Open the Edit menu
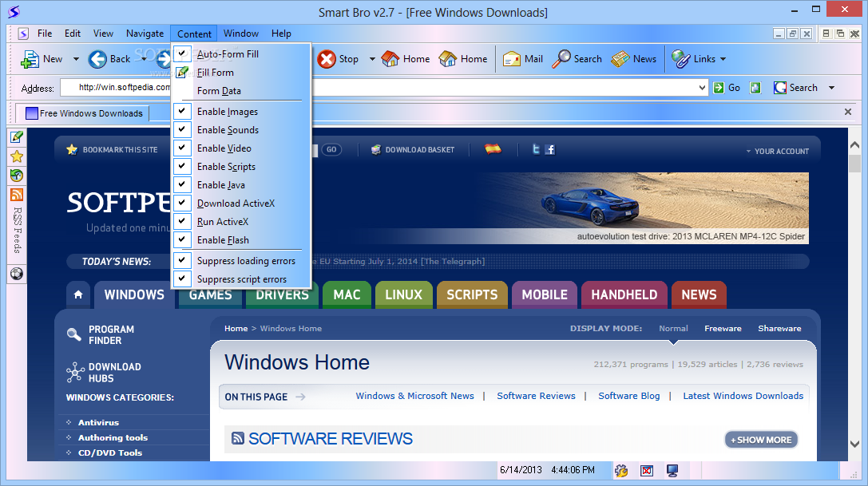This screenshot has height=486, width=868. coord(73,34)
